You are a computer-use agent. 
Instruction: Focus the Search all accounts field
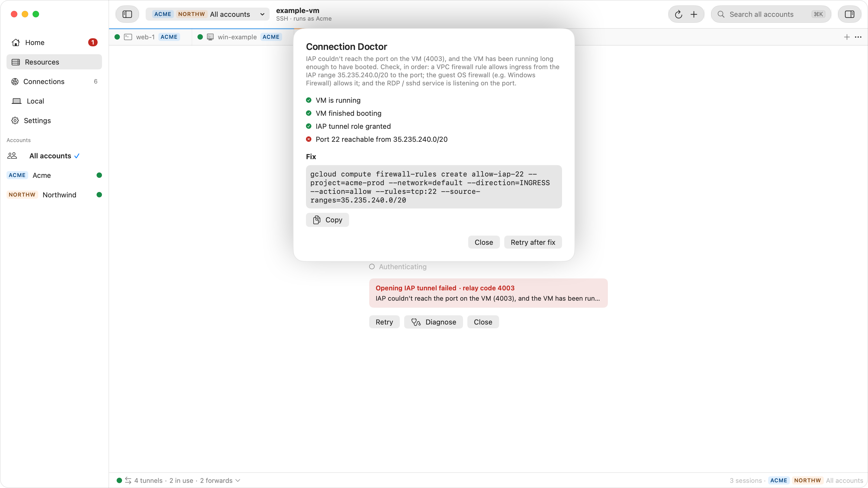click(x=771, y=14)
